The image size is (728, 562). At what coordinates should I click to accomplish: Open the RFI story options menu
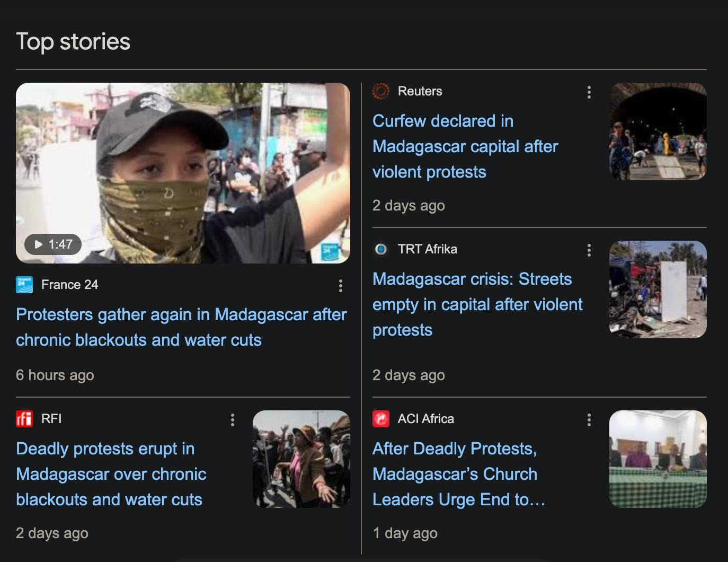coord(233,420)
